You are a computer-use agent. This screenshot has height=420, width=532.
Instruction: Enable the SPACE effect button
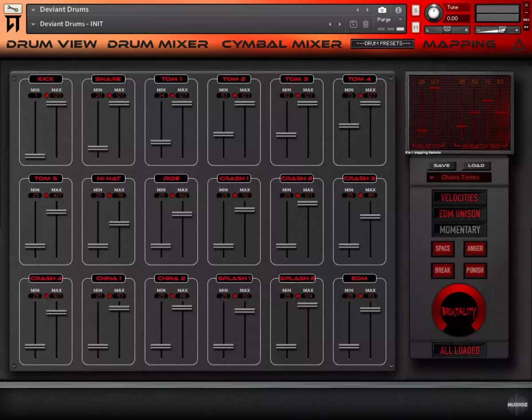pos(442,249)
